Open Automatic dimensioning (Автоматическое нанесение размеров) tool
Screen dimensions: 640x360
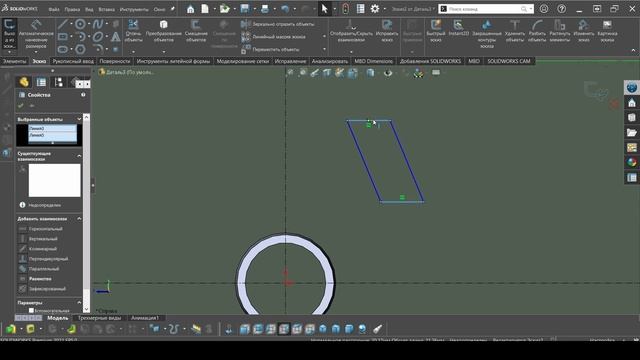pyautogui.click(x=36, y=35)
